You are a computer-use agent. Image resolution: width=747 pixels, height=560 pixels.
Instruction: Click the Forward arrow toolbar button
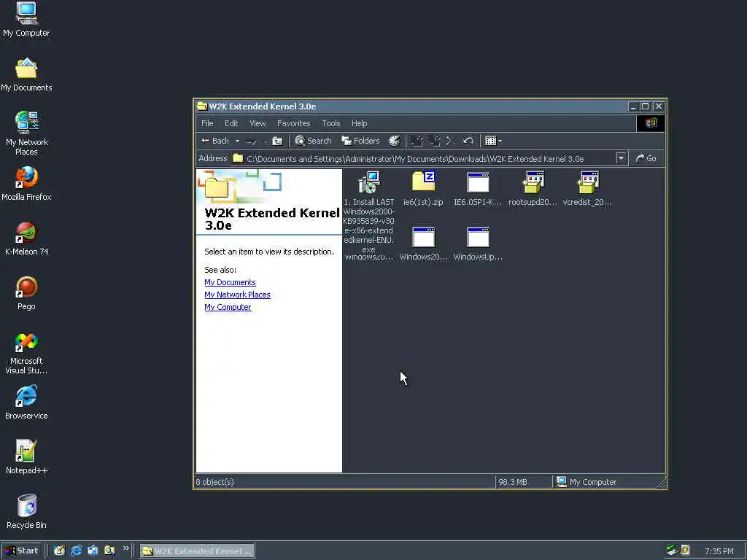click(252, 141)
